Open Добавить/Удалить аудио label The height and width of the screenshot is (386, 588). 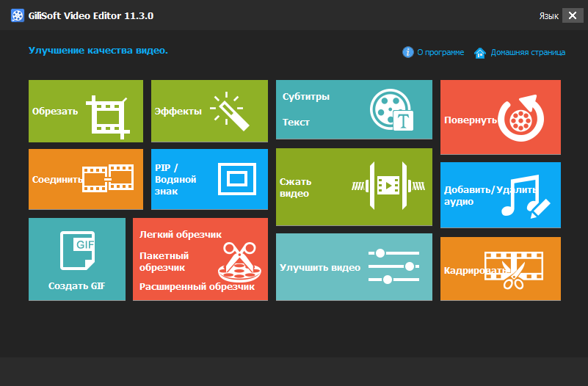[x=490, y=195]
